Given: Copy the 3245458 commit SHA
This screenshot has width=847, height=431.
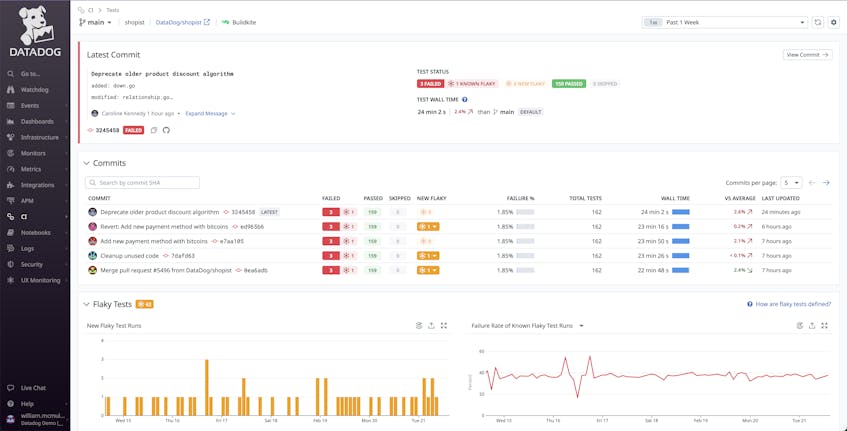Looking at the screenshot, I should 154,130.
